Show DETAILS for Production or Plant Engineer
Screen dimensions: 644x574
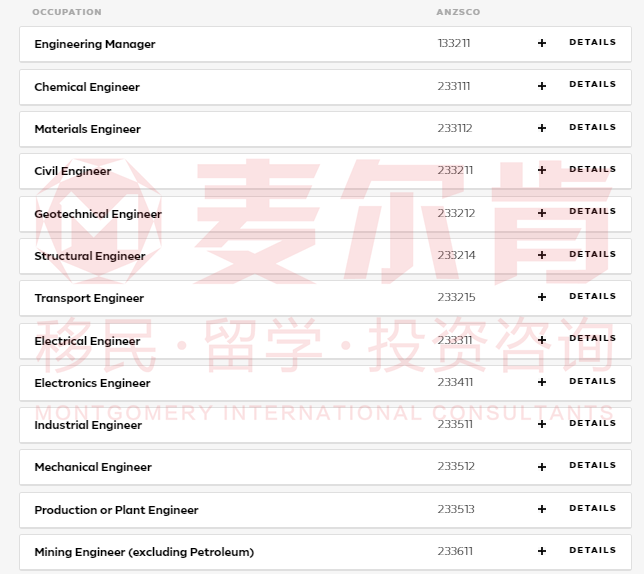[592, 508]
